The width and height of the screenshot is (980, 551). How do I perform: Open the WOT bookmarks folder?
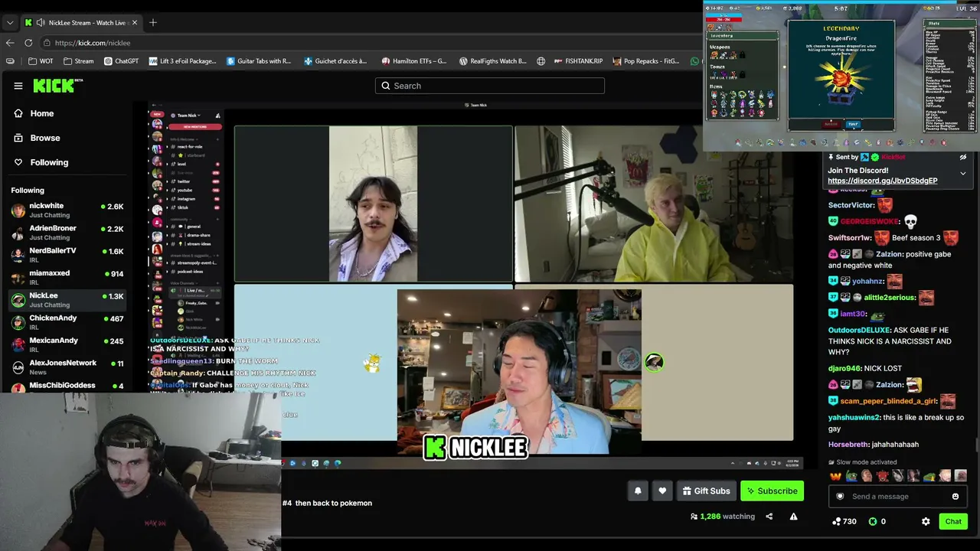tap(41, 61)
